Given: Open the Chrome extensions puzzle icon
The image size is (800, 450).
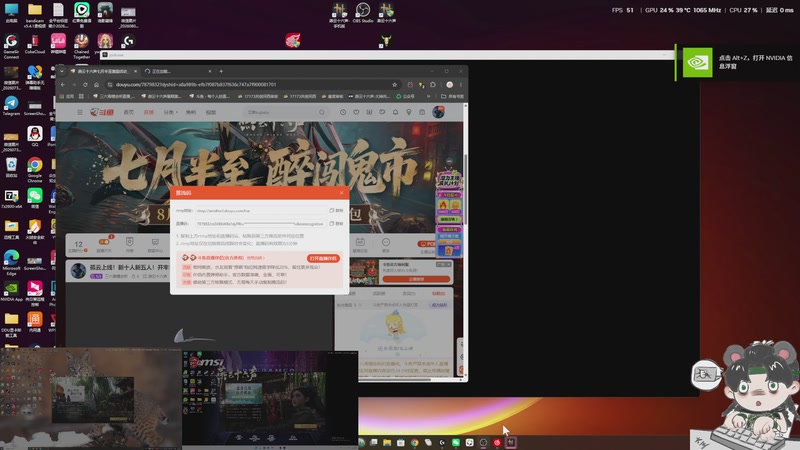Looking at the screenshot, I should point(433,85).
